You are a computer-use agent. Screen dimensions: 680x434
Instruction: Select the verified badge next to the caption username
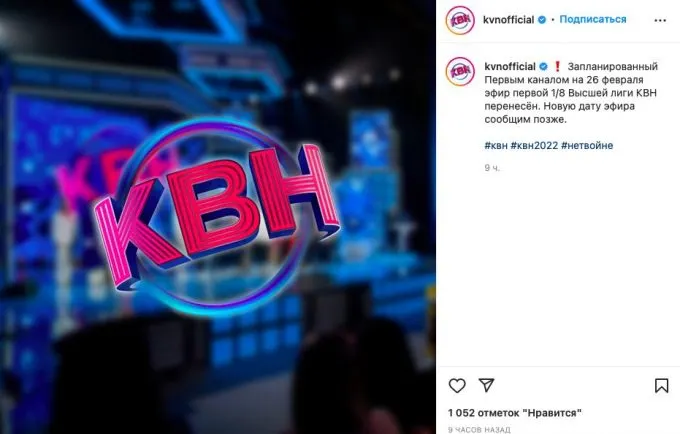pos(543,67)
